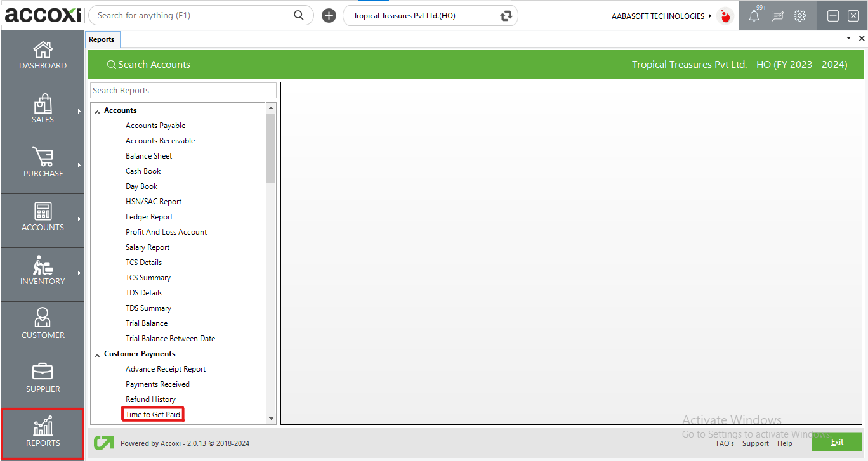Open the settings gear icon
Viewport: 868px width, 461px height.
click(x=799, y=16)
